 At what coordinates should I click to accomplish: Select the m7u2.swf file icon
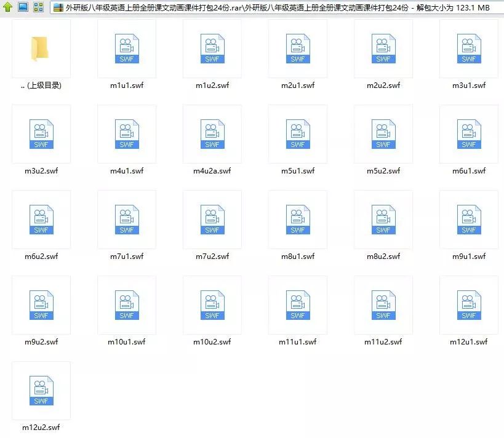click(x=212, y=220)
